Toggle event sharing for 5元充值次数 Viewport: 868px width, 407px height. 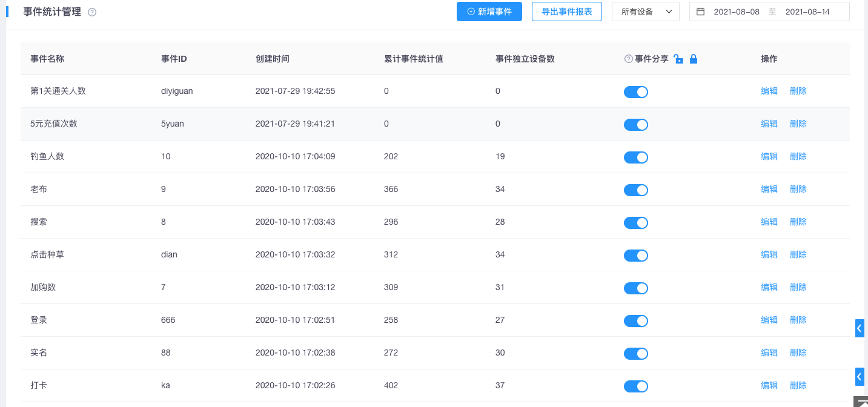coord(636,125)
